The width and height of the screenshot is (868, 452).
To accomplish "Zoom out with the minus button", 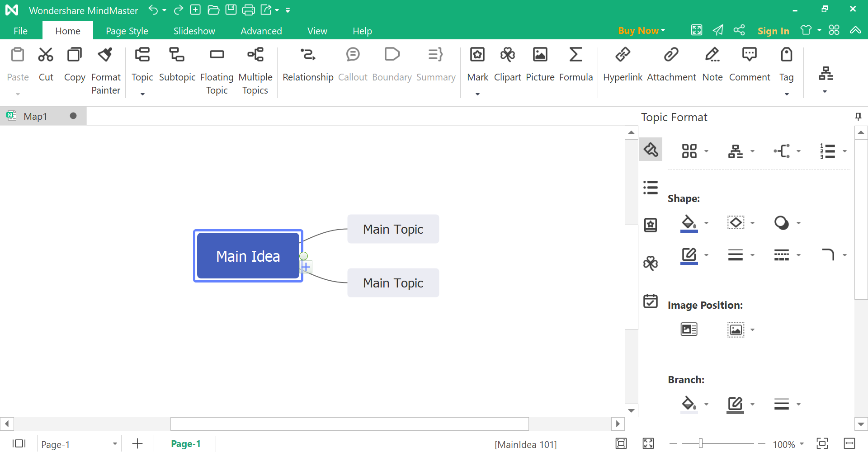I will tap(673, 444).
